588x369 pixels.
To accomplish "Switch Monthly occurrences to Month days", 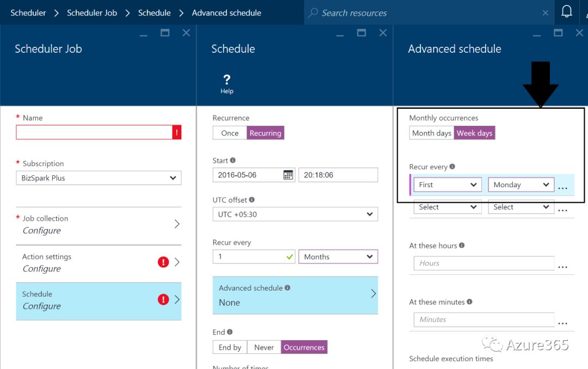I will pos(432,133).
